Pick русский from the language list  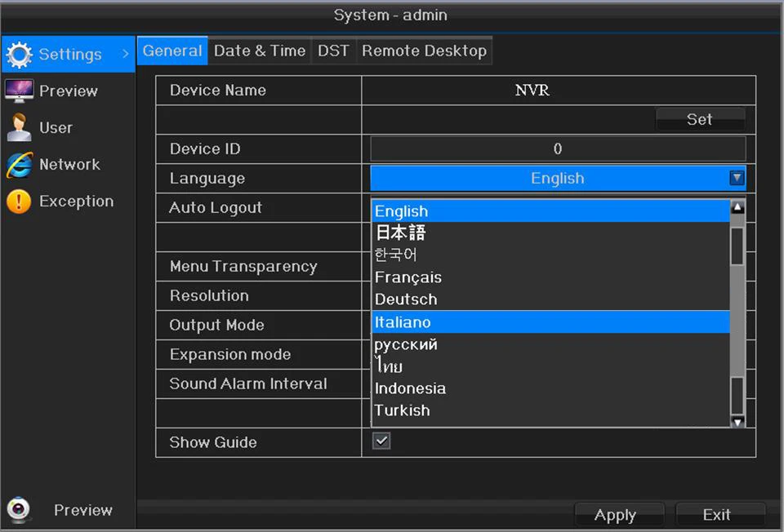[550, 344]
